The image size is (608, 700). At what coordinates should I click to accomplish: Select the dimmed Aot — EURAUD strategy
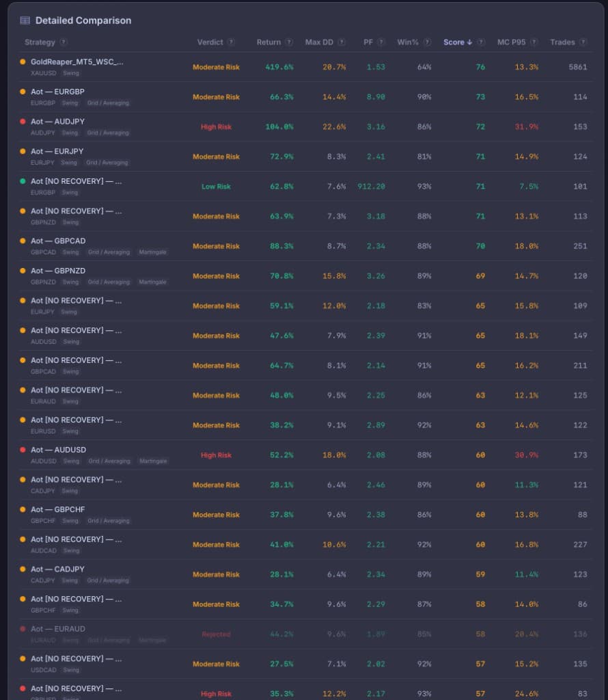[58, 629]
